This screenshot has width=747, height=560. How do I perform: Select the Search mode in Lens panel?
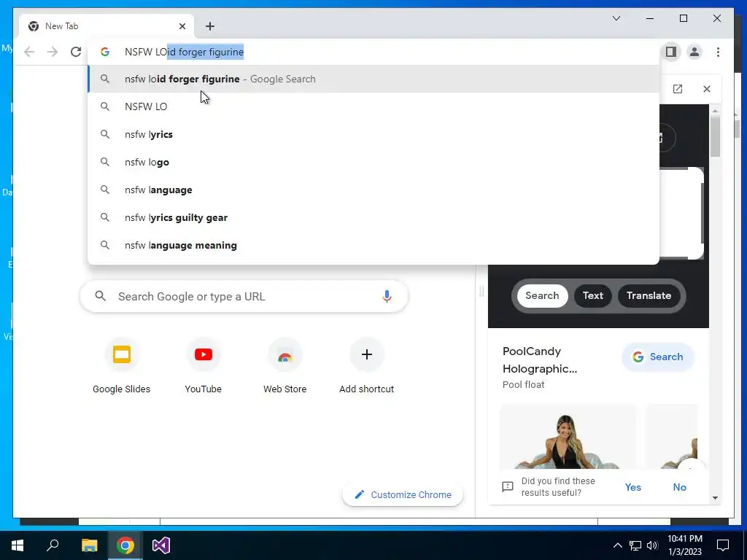542,296
